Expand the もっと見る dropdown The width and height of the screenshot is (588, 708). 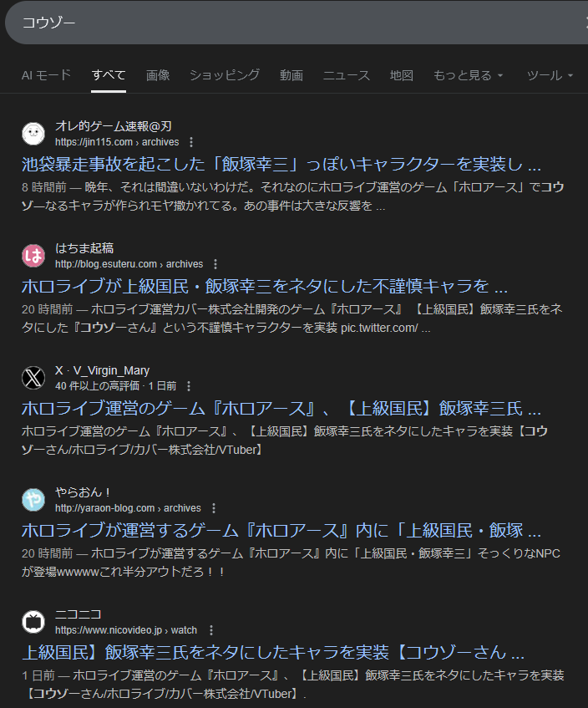click(468, 75)
